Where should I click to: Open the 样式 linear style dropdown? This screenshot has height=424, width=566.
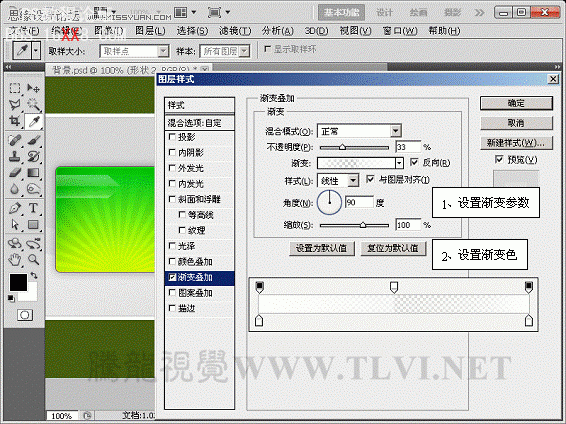(353, 180)
